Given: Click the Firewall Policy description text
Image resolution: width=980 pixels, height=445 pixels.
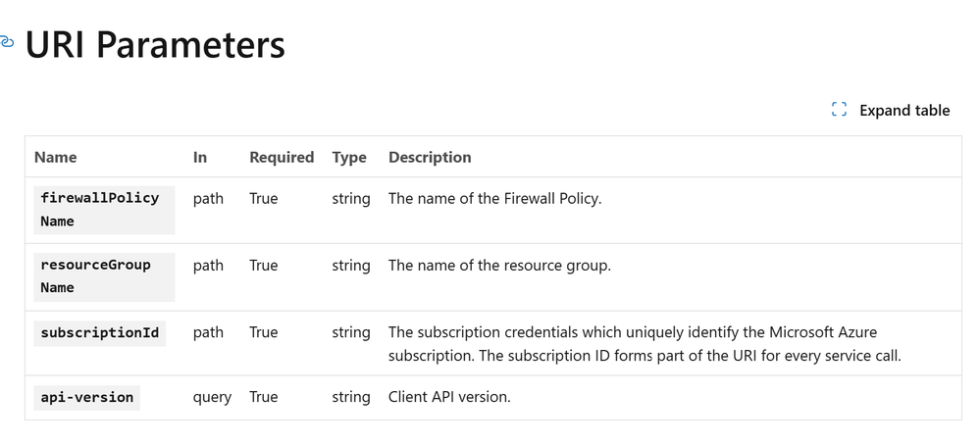Looking at the screenshot, I should [x=495, y=199].
